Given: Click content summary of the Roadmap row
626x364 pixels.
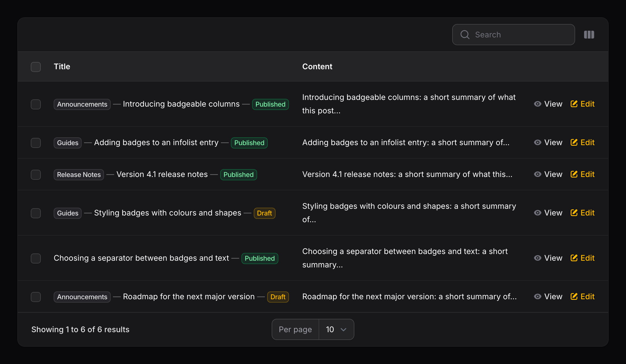Looking at the screenshot, I should (x=409, y=297).
